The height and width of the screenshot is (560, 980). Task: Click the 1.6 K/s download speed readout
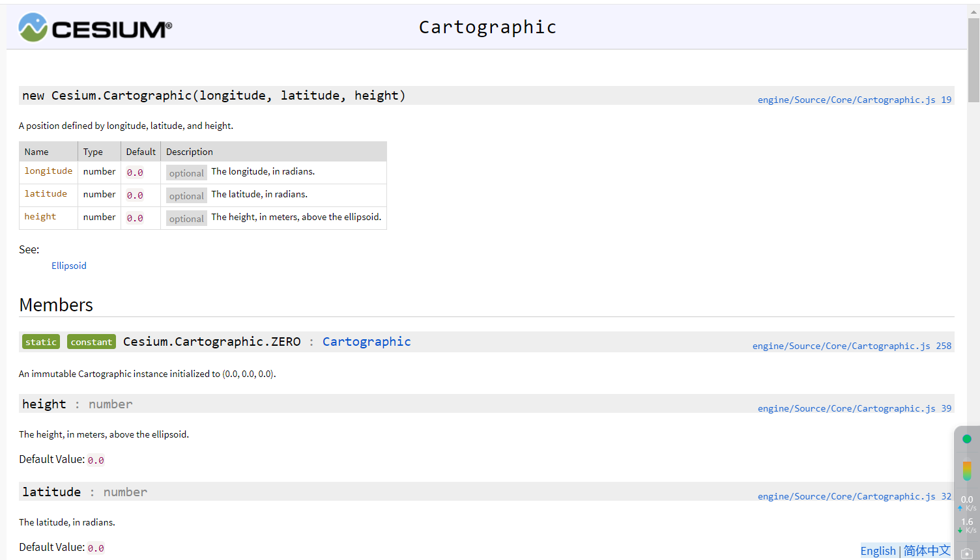click(967, 525)
